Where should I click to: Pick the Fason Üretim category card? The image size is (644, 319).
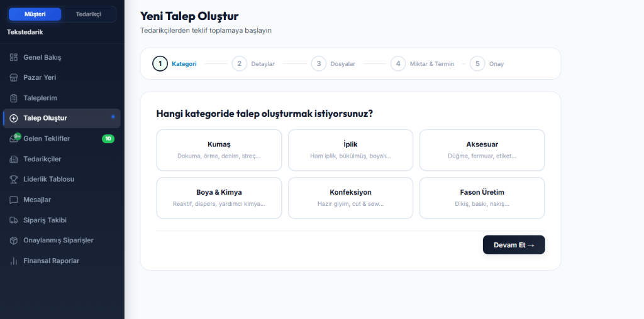pos(482,198)
